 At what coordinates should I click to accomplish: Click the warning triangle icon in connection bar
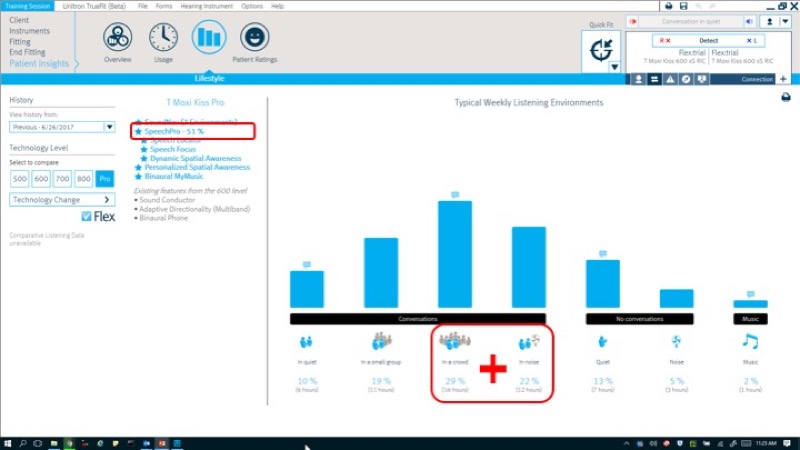670,79
